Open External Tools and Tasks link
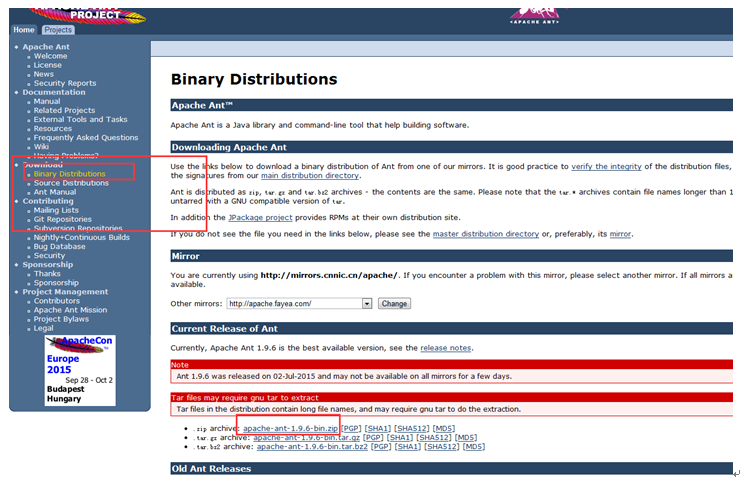 coord(80,119)
